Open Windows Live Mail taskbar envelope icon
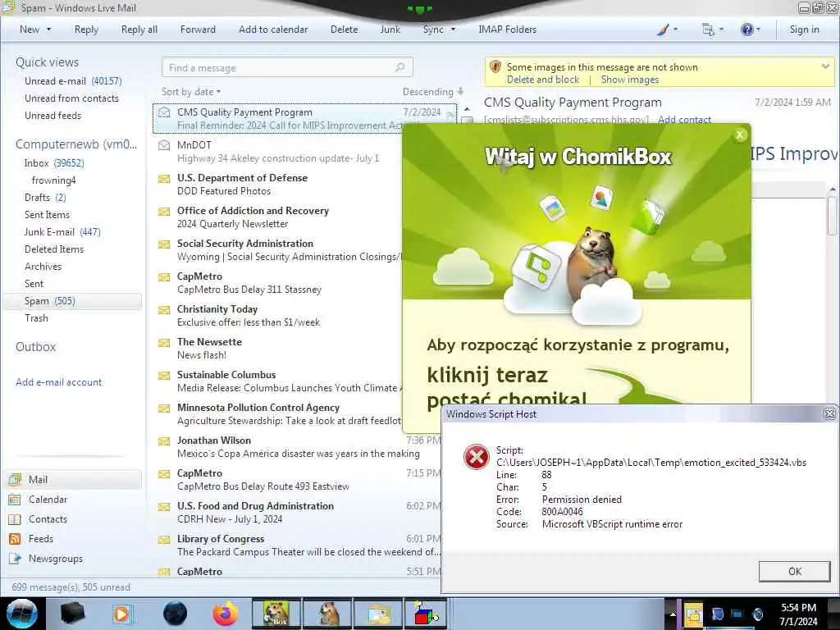The width and height of the screenshot is (840, 630). coord(379,614)
